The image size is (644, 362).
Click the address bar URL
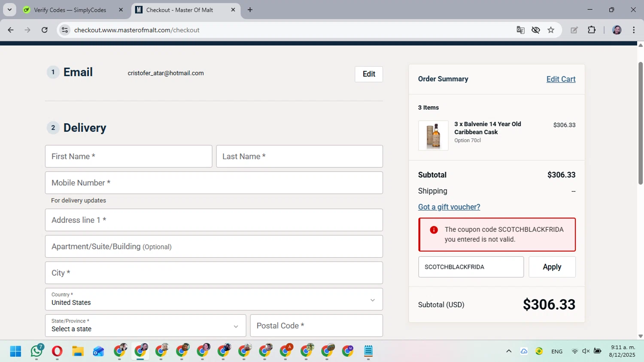[137, 30]
